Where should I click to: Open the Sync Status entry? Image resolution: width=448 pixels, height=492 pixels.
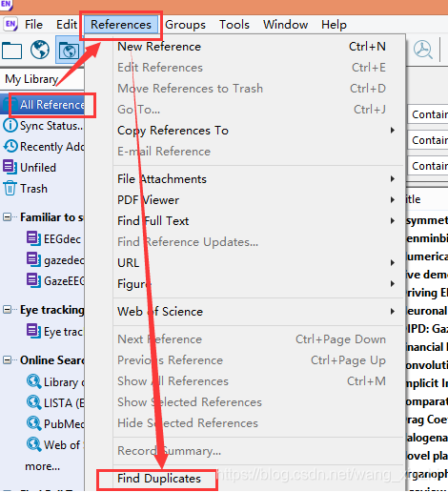click(51, 126)
